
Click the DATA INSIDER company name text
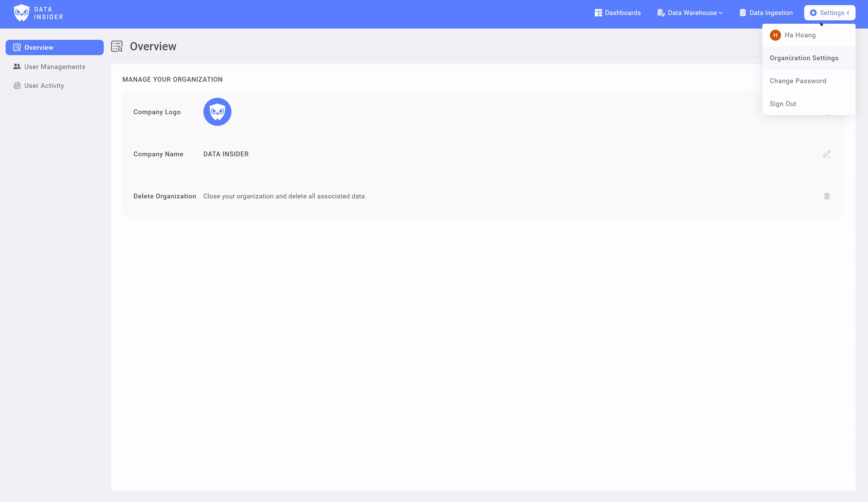tap(225, 154)
